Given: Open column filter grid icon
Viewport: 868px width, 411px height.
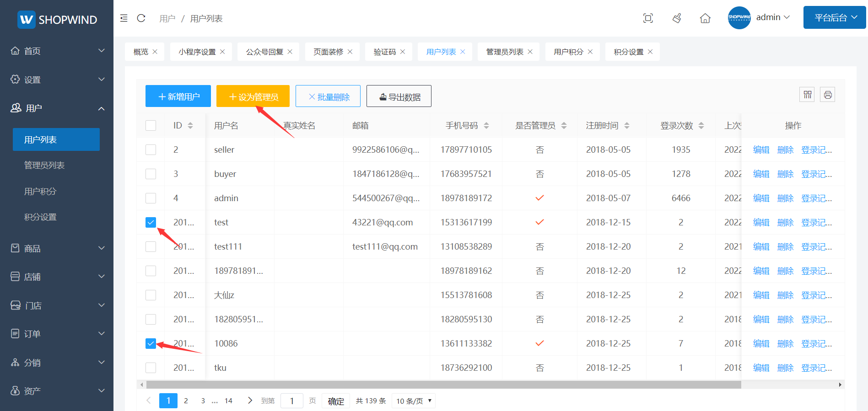Looking at the screenshot, I should 807,95.
